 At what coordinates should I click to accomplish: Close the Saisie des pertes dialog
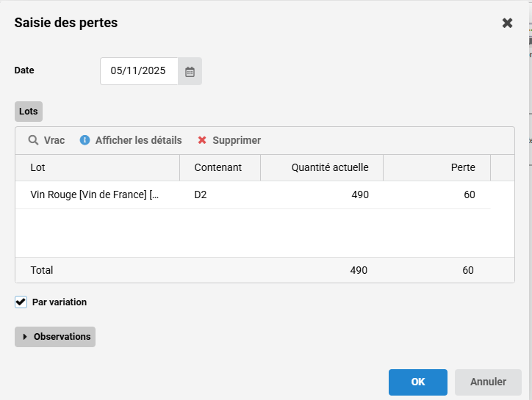pos(507,23)
